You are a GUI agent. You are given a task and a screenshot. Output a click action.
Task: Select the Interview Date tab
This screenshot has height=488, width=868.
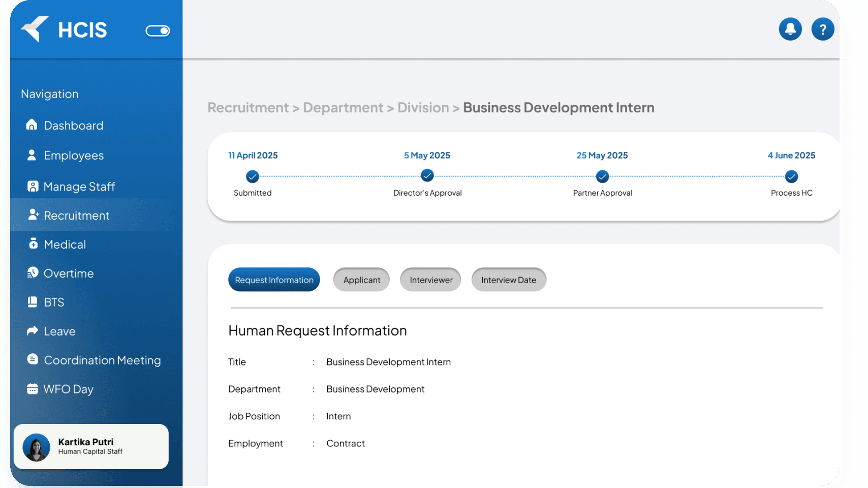pos(508,280)
